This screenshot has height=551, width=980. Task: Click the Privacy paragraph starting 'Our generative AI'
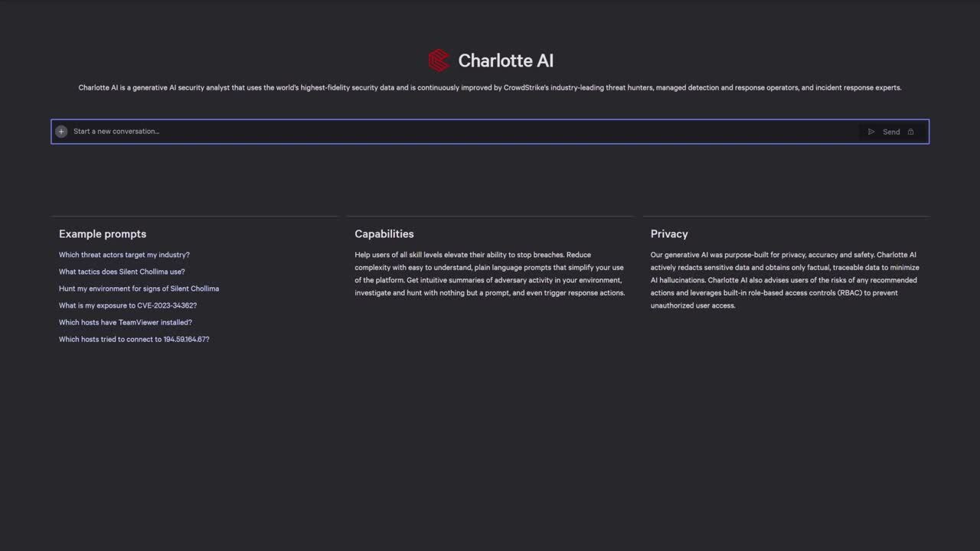pyautogui.click(x=785, y=280)
